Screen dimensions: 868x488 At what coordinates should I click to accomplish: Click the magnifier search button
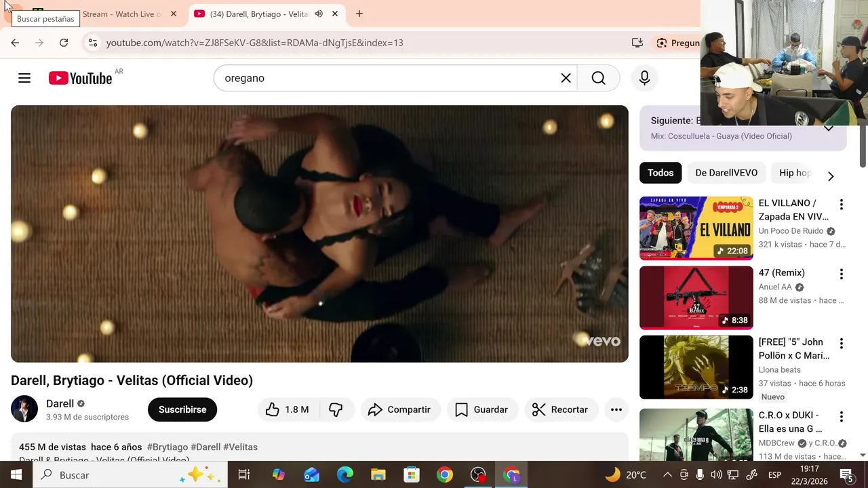click(x=598, y=78)
